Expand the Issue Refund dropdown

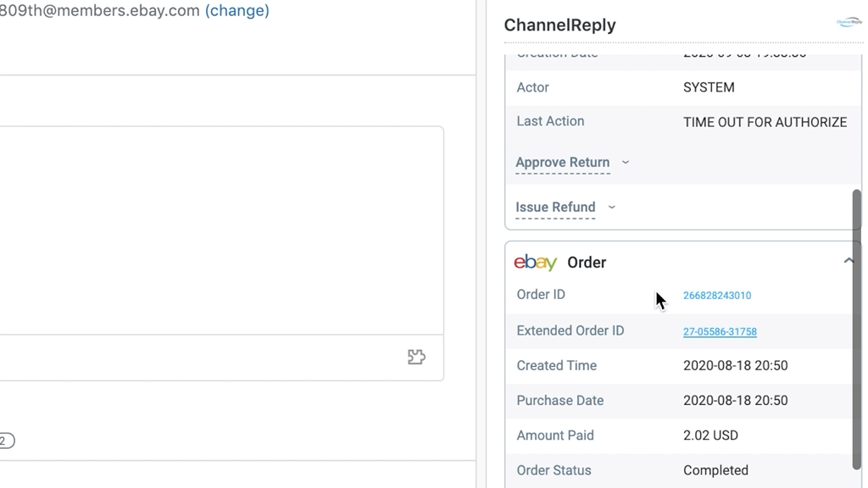click(612, 207)
